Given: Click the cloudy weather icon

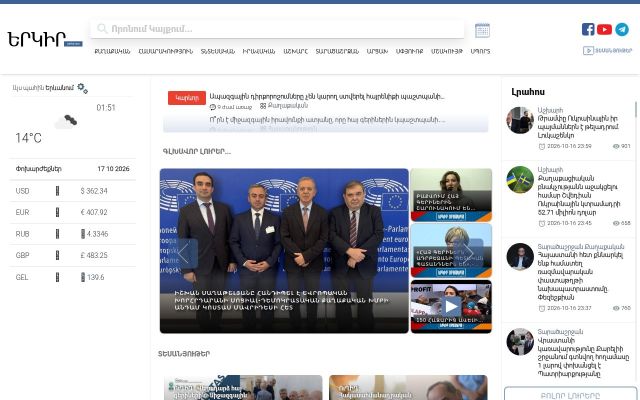Looking at the screenshot, I should click(x=66, y=122).
